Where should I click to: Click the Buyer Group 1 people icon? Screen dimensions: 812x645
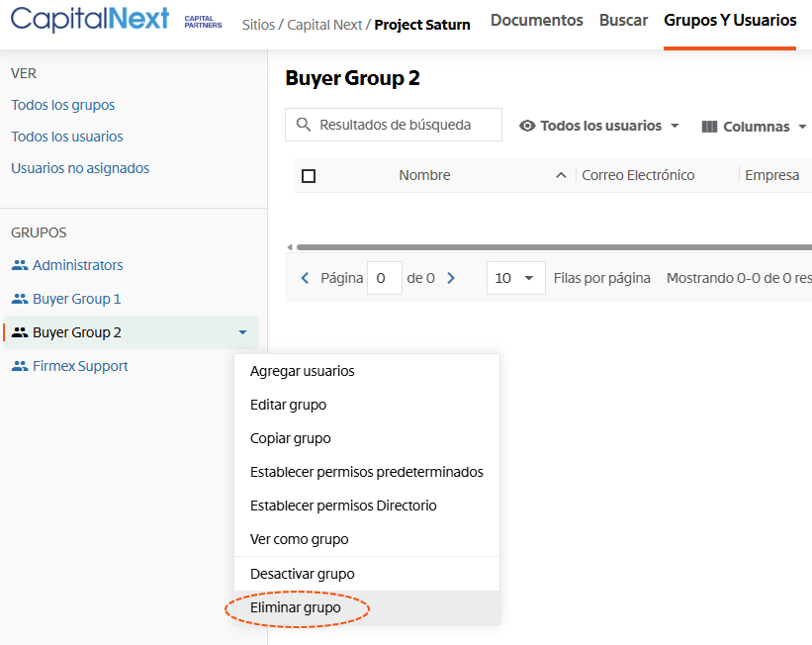click(x=20, y=299)
